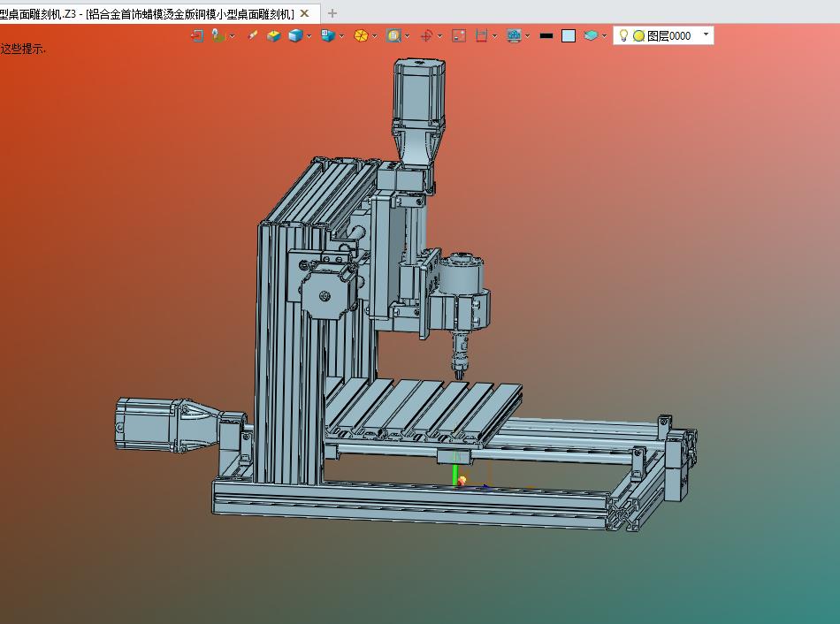Viewport: 840px width, 624px height.
Task: Click the red crosshair target icon
Action: click(x=426, y=36)
